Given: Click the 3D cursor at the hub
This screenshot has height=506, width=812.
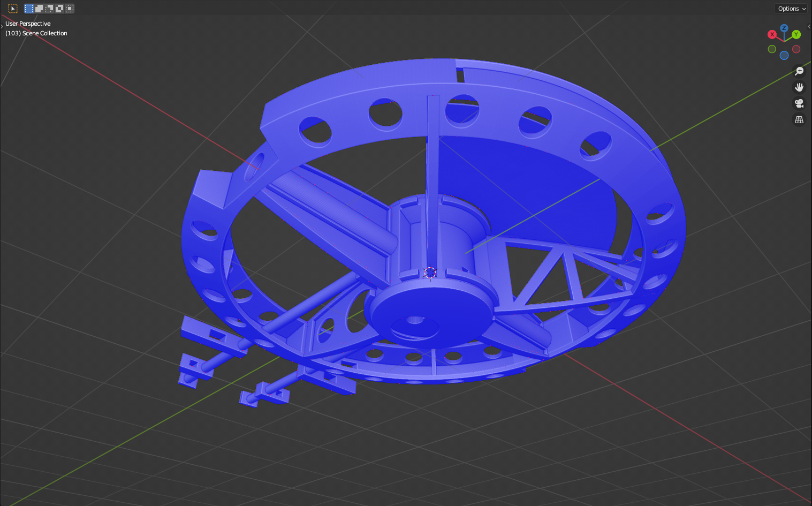Looking at the screenshot, I should [x=430, y=273].
